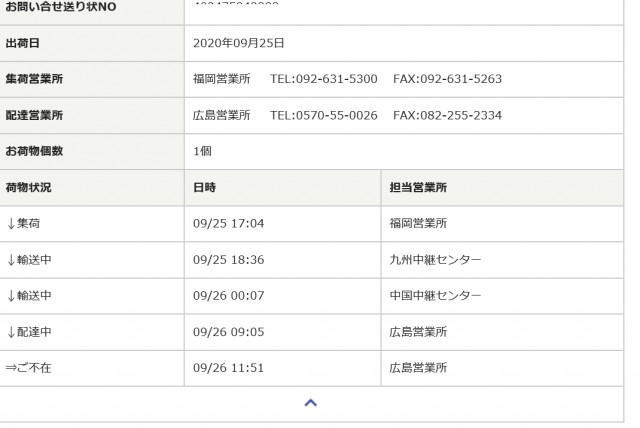Collapse tracking details with the up chevron
640x428 pixels.
click(x=311, y=403)
